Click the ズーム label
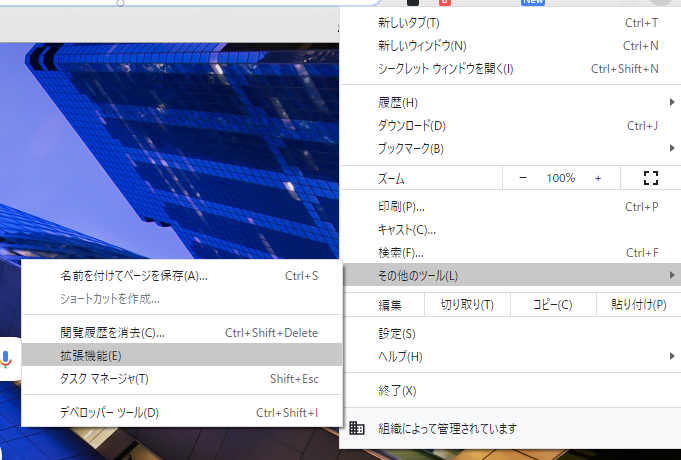 click(x=391, y=179)
